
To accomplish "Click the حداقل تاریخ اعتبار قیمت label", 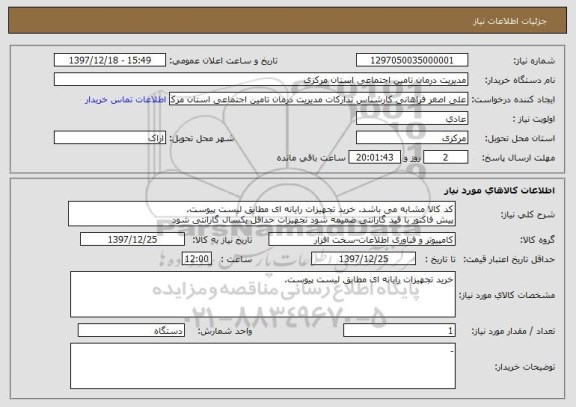I will (509, 259).
